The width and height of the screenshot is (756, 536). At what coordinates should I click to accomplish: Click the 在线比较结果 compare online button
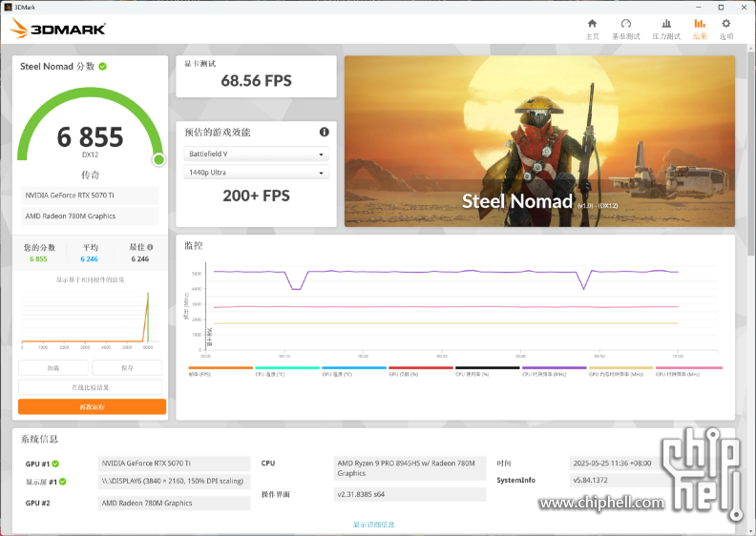point(90,387)
